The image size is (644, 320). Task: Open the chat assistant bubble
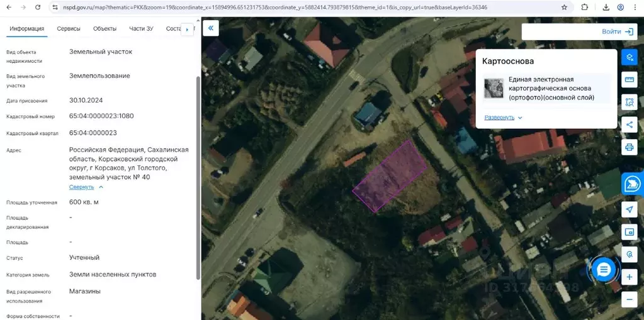point(604,270)
